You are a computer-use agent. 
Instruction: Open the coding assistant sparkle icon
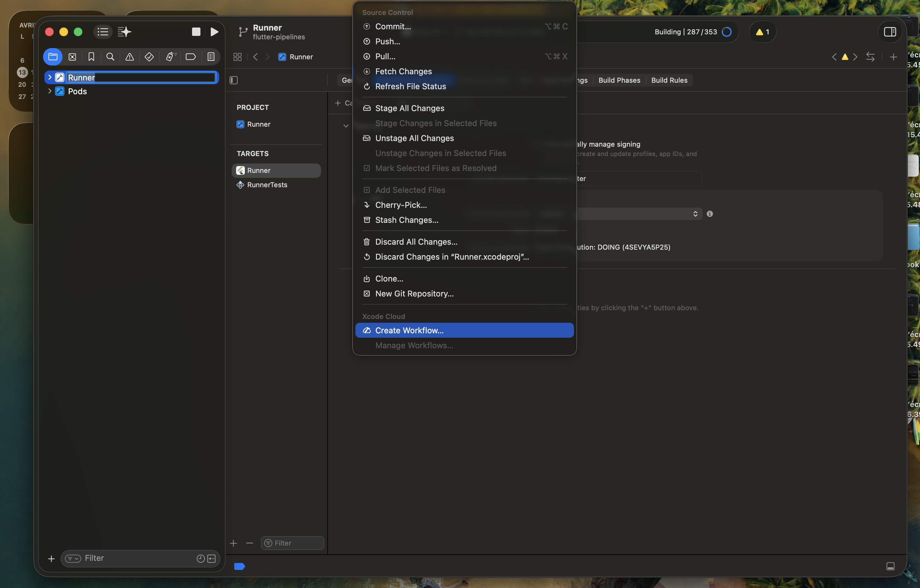125,32
